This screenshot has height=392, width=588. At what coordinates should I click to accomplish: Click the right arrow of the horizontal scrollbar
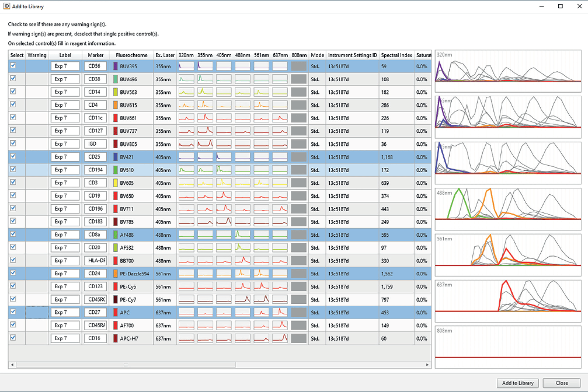point(427,365)
